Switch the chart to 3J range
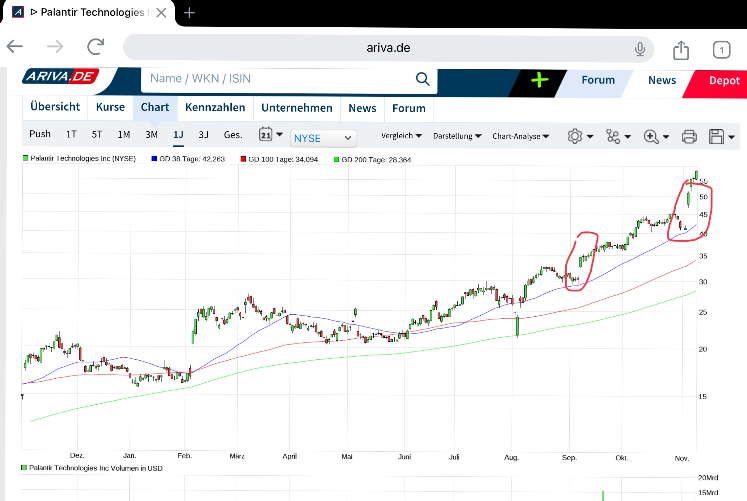 pyautogui.click(x=204, y=134)
